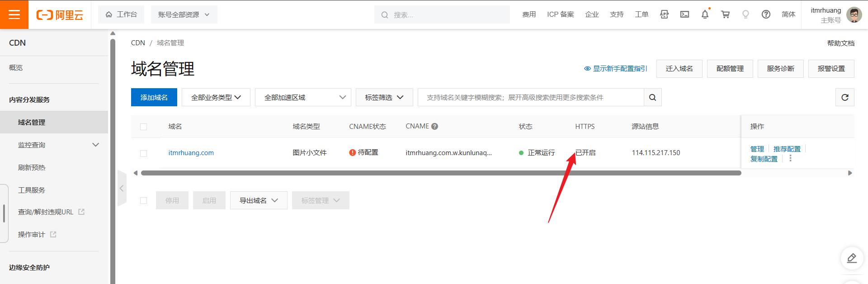The image size is (868, 284).
Task: Open the 支持 header menu
Action: point(617,14)
